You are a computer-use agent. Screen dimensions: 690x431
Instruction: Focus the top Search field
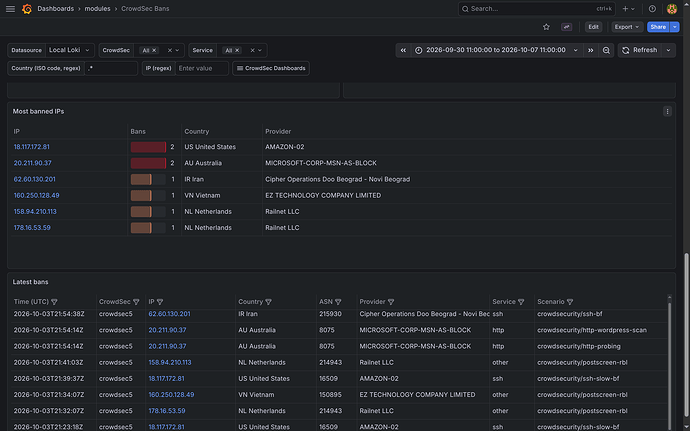tap(537, 9)
